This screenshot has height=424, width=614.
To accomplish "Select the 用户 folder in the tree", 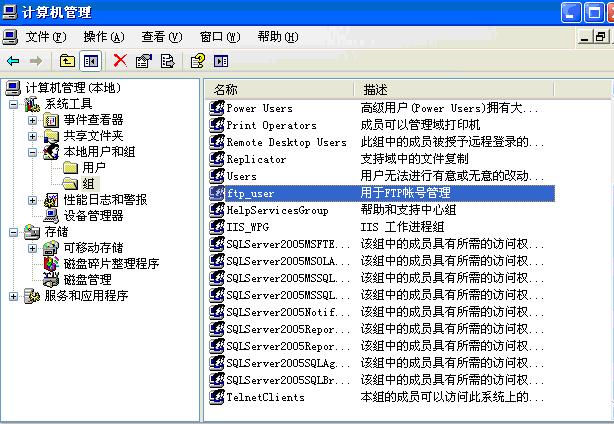I will [94, 167].
